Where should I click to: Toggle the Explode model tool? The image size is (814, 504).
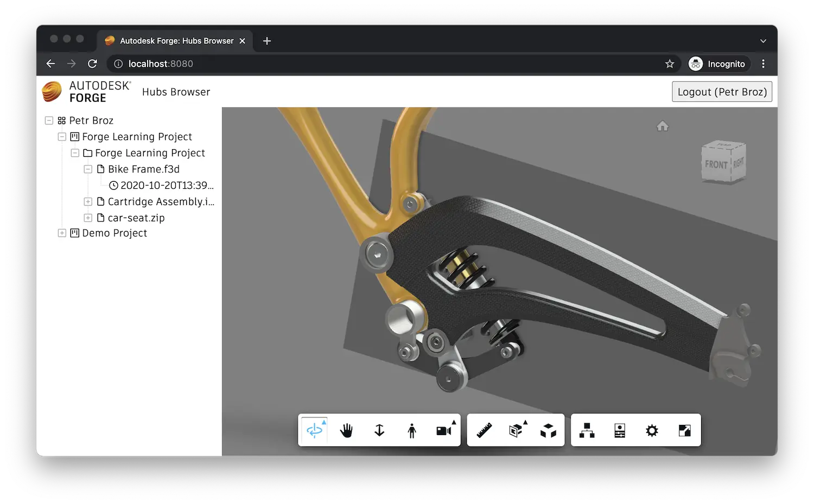click(x=548, y=431)
